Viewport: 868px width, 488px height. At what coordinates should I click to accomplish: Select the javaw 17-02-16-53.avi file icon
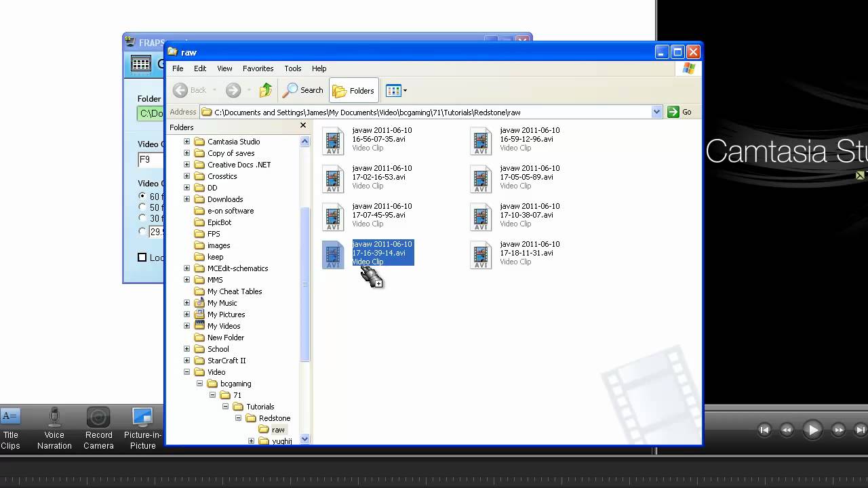[333, 179]
